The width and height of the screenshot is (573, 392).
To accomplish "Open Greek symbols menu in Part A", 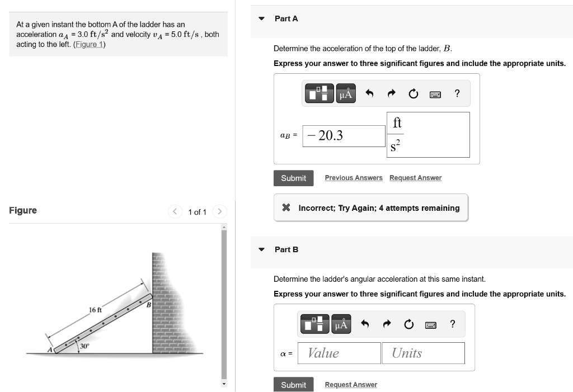I will pyautogui.click(x=346, y=93).
